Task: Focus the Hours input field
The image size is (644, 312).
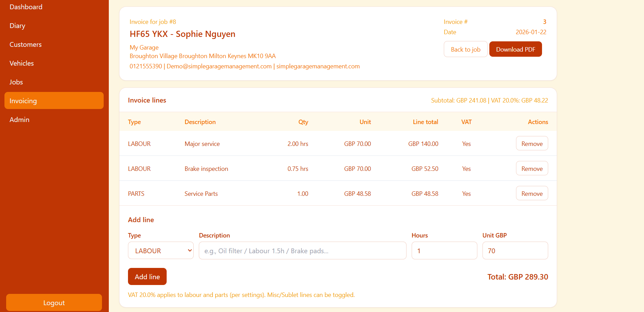Action: click(x=444, y=250)
